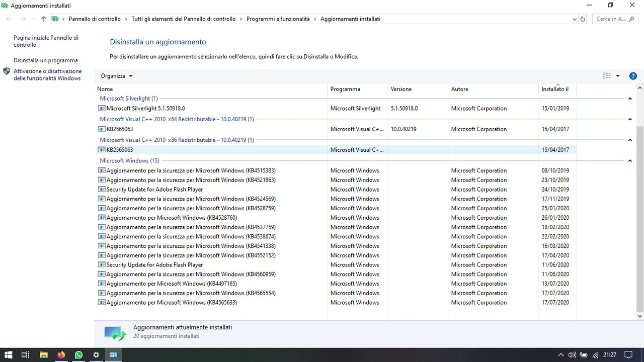Open the Organizza menu
The image size is (644, 362).
point(117,76)
